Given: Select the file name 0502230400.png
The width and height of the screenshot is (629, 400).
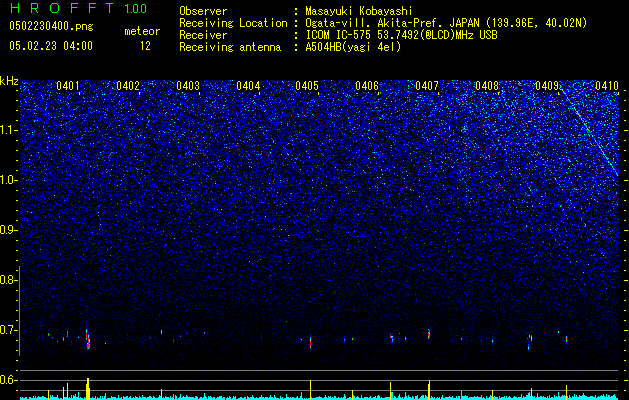Looking at the screenshot, I should (x=51, y=26).
